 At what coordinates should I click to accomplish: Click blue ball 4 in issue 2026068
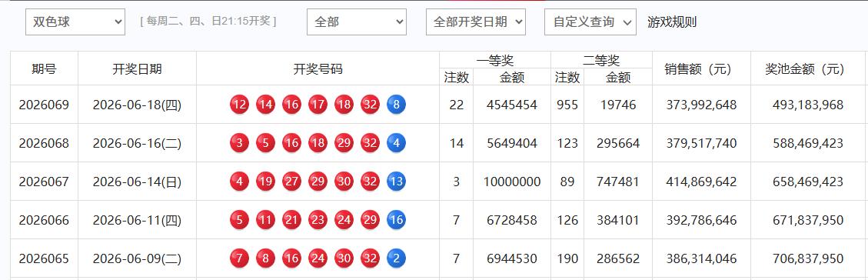point(397,143)
